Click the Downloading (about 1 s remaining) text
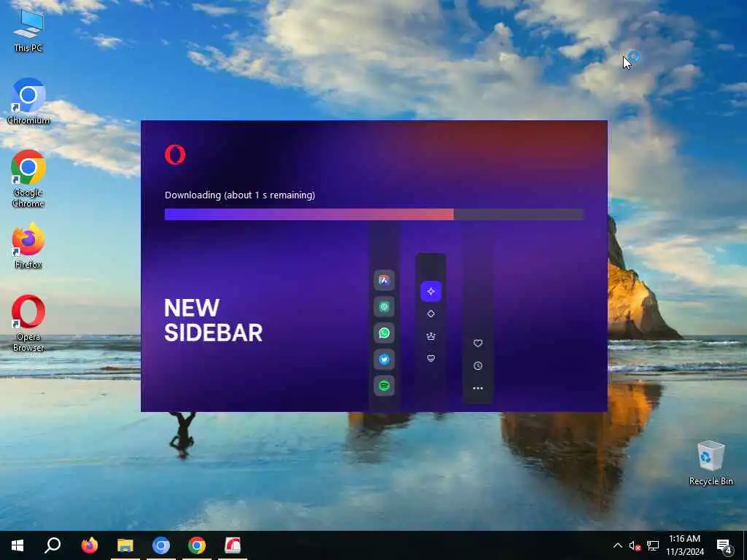Image resolution: width=747 pixels, height=560 pixels. tap(239, 195)
